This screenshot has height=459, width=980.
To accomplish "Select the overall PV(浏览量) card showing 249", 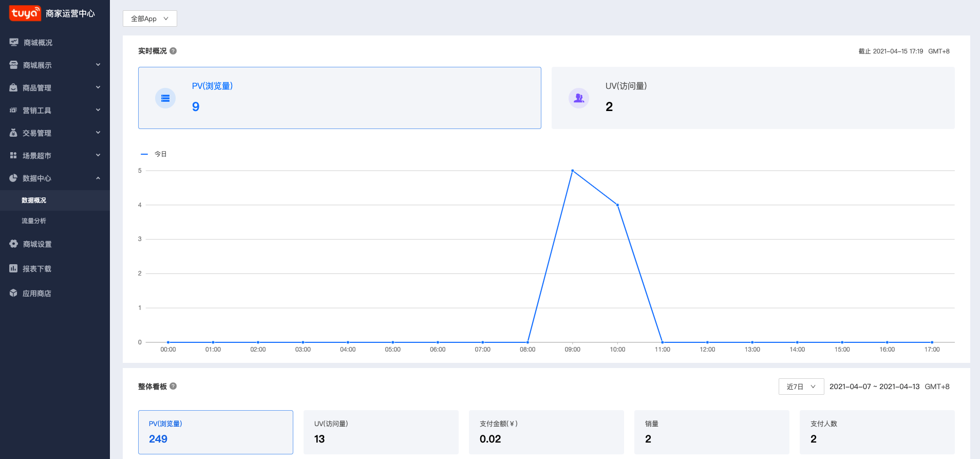I will [216, 432].
